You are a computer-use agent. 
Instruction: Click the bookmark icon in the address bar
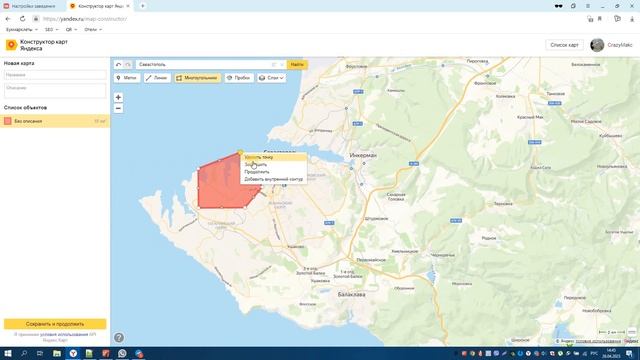[x=600, y=19]
